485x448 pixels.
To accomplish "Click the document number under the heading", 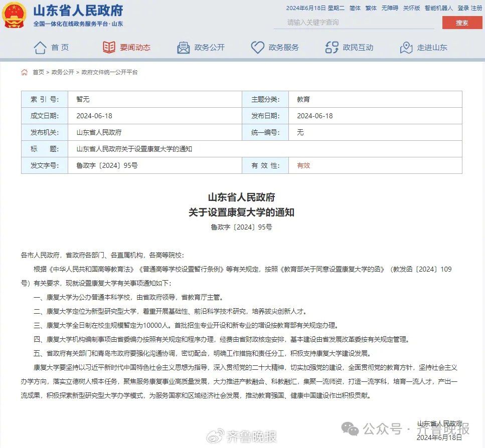I will point(242,227).
